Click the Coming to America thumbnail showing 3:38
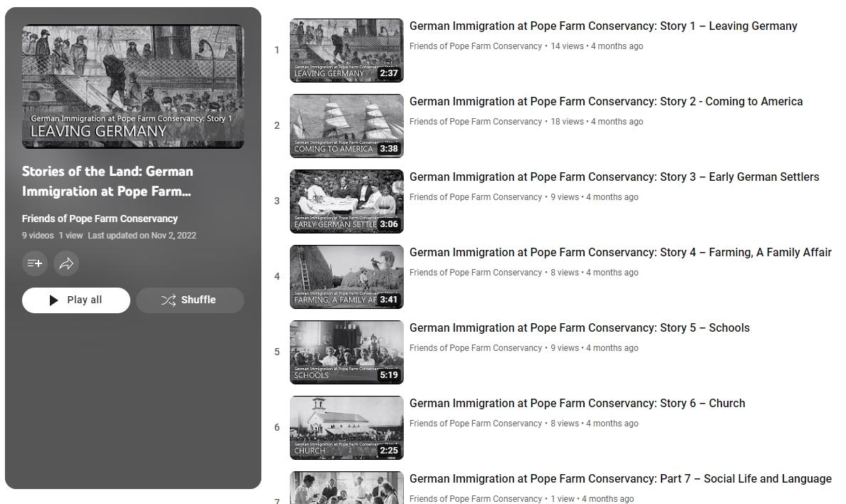 [346, 126]
